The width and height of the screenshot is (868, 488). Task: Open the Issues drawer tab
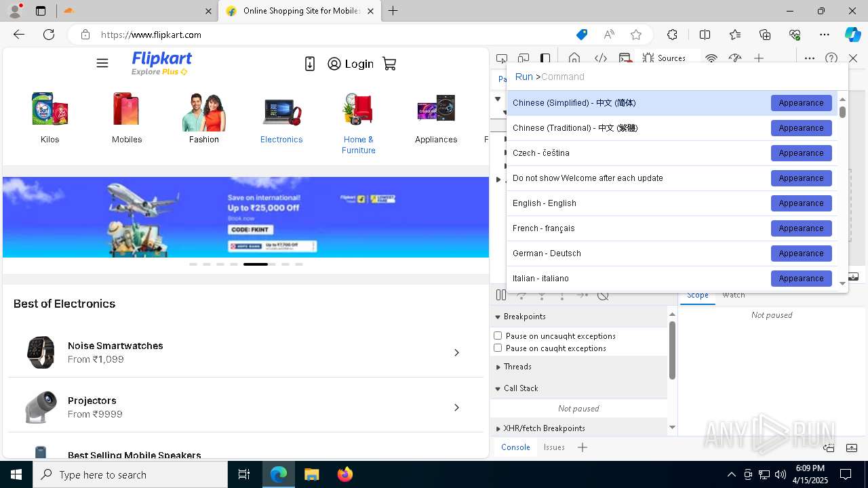click(554, 447)
